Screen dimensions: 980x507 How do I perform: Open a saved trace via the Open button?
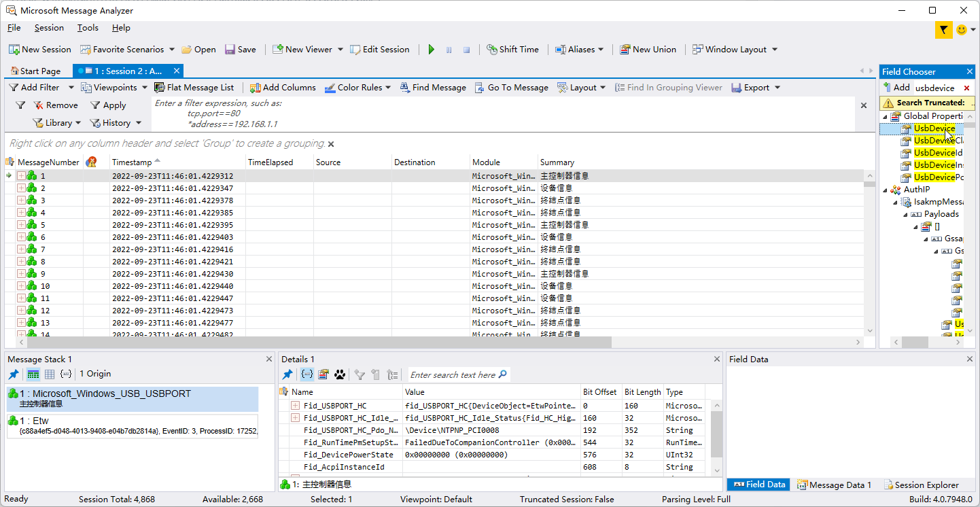pos(198,50)
